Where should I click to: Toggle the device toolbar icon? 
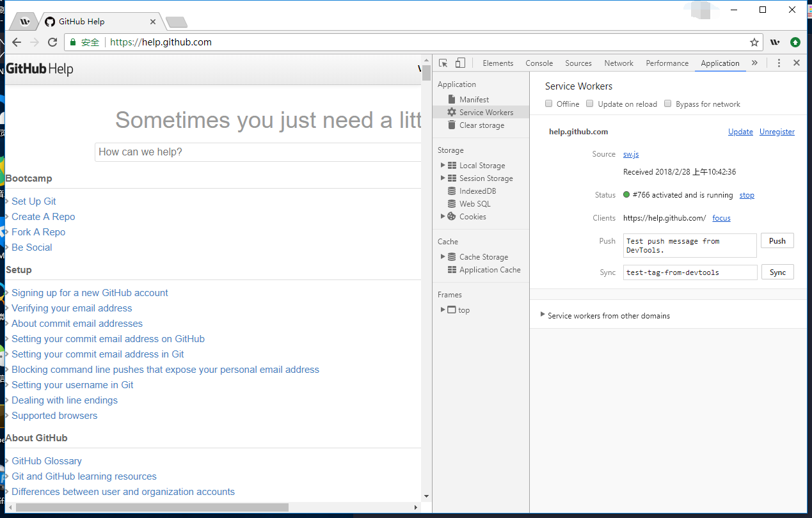[x=460, y=63]
